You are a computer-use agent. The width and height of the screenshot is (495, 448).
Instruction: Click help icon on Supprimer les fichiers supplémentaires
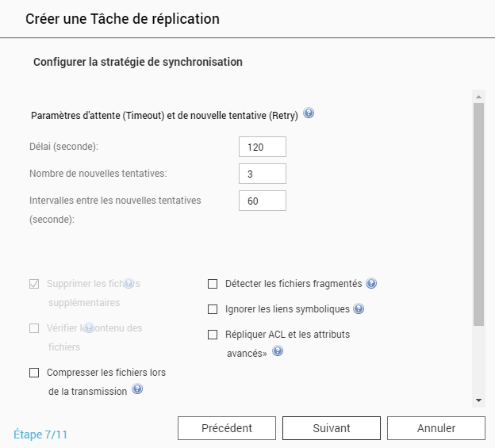[x=128, y=283]
